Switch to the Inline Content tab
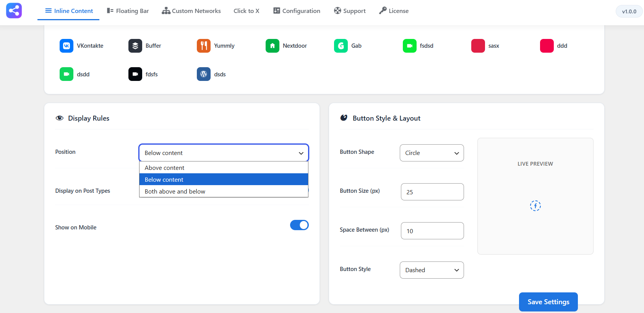 69,11
